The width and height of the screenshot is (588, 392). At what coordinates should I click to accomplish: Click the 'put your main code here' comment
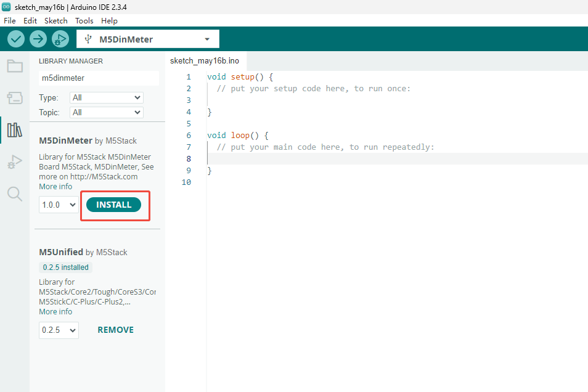(x=325, y=147)
